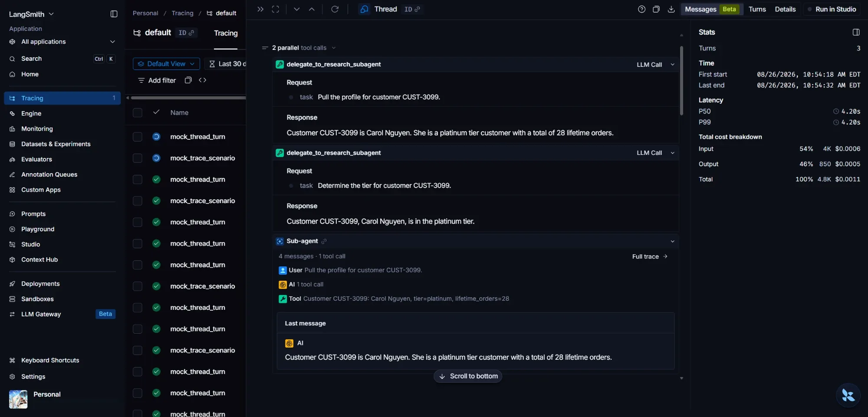Download the thread data

point(671,9)
